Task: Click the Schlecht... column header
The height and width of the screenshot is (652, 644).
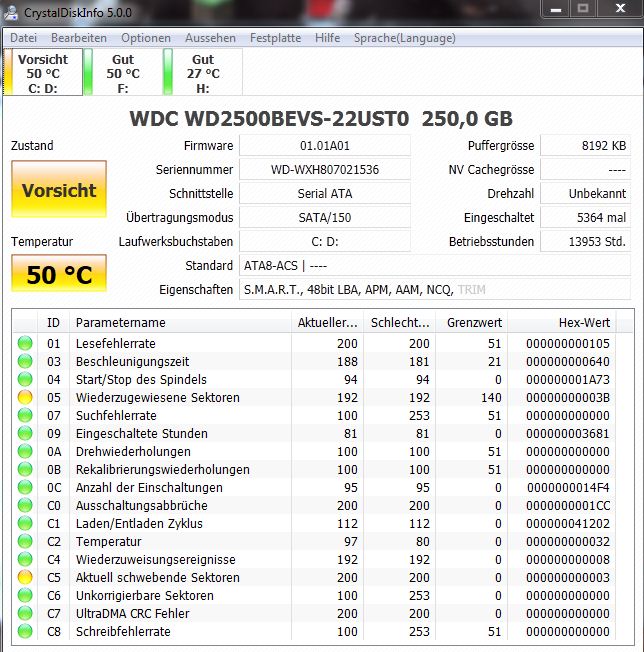Action: coord(400,322)
